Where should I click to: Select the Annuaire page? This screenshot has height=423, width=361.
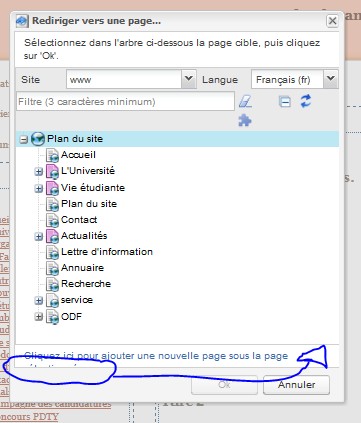pos(82,268)
